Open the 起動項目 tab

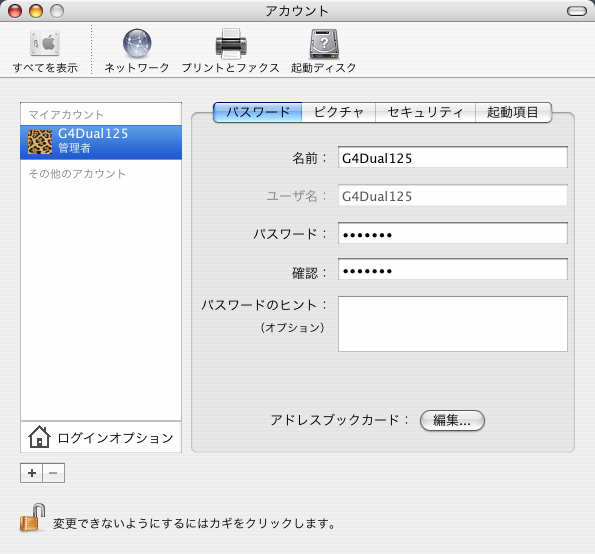(513, 112)
